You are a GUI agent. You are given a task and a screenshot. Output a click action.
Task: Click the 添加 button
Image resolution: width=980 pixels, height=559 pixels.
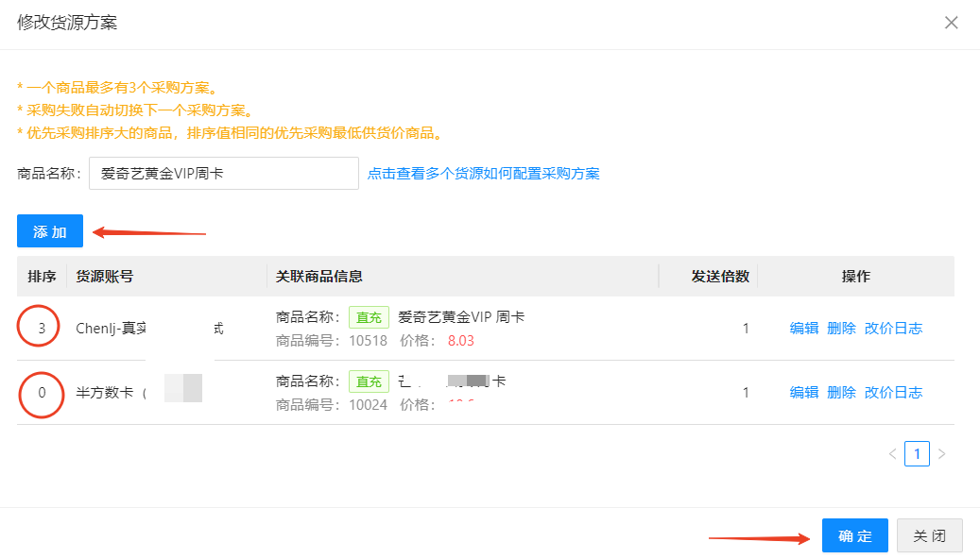click(x=50, y=231)
